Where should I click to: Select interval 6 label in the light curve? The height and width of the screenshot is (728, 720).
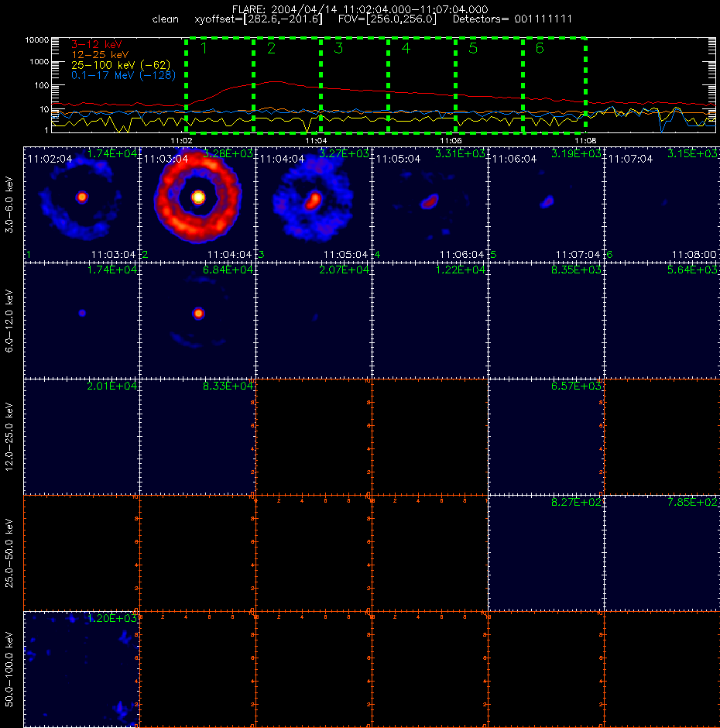pyautogui.click(x=540, y=48)
